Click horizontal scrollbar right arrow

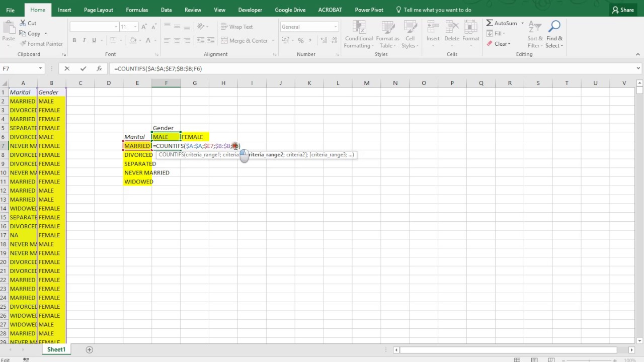tap(632, 350)
